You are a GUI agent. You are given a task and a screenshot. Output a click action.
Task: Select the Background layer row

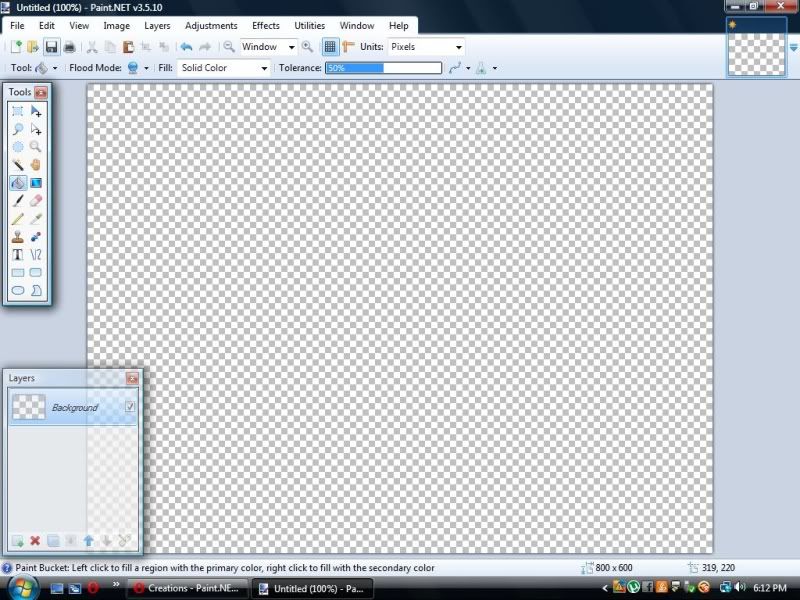click(73, 407)
